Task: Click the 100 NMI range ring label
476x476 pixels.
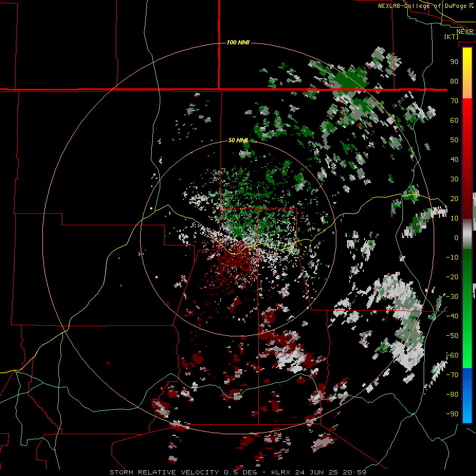Action: click(238, 42)
